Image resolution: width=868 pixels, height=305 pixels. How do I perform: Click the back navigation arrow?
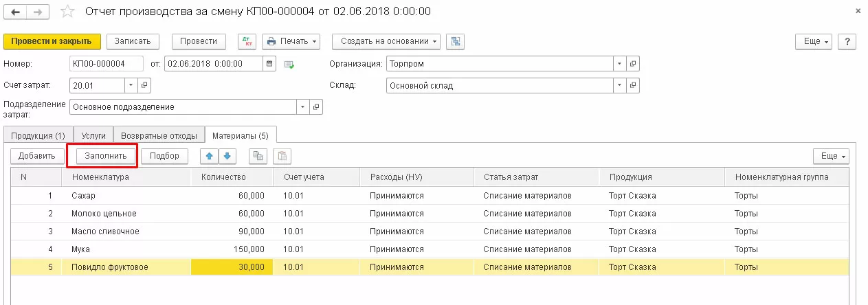click(16, 12)
